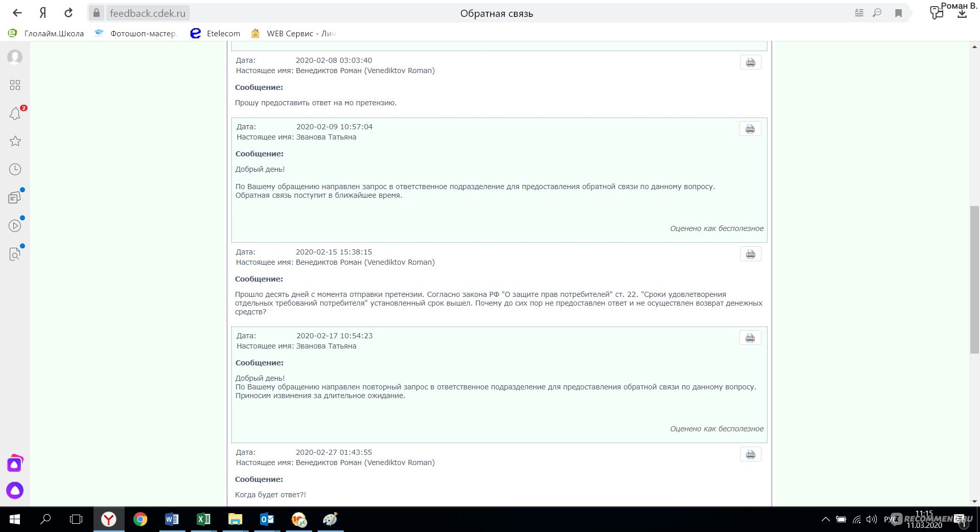Image resolution: width=980 pixels, height=532 pixels.
Task: Open the services grid icon in the sidebar
Action: pos(15,85)
